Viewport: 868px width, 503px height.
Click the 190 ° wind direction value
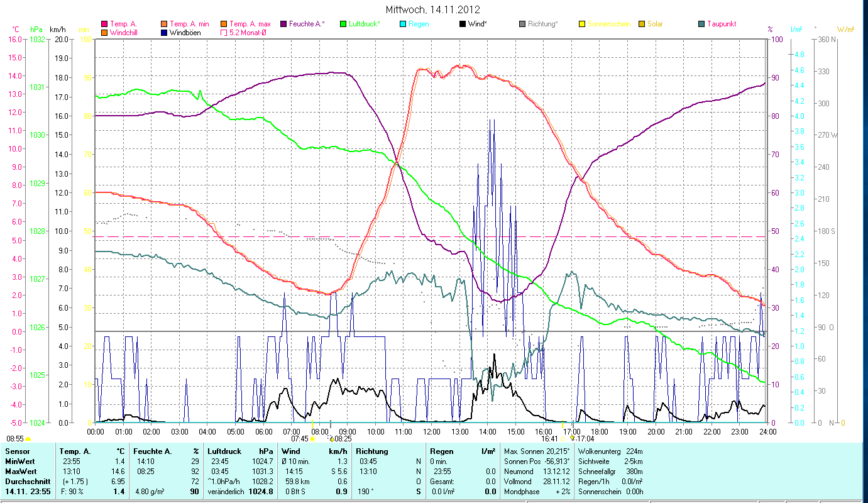[x=367, y=492]
